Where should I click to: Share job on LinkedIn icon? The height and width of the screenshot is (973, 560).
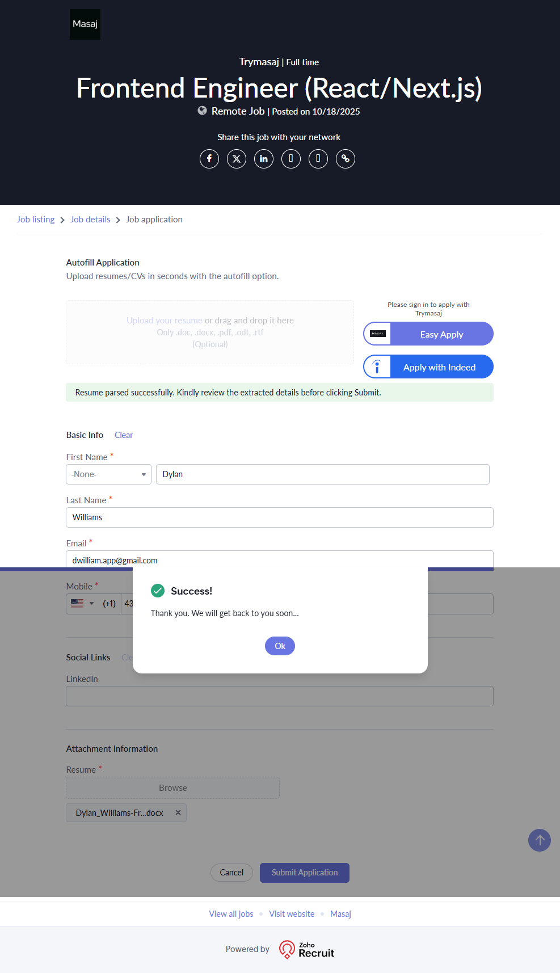264,159
